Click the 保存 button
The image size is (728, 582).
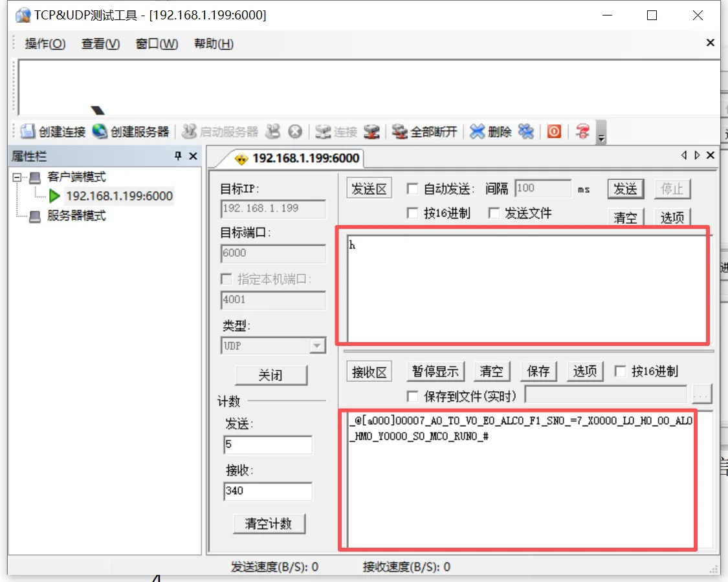pyautogui.click(x=538, y=371)
